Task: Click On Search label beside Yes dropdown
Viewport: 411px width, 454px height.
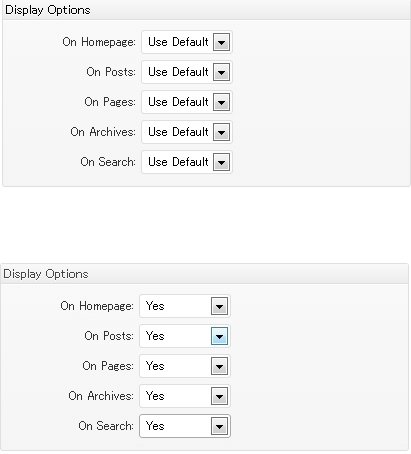Action: click(x=106, y=426)
